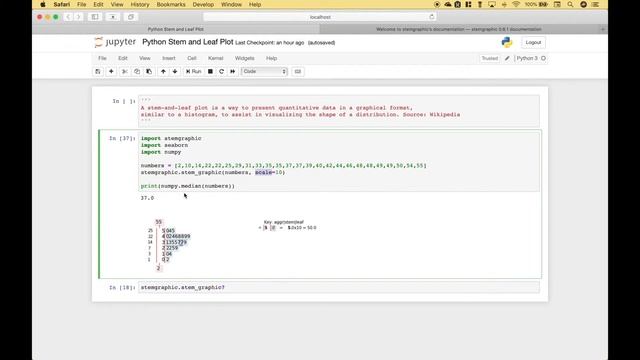640x360 pixels.
Task: Open the Apple menu
Action: tap(42, 4)
